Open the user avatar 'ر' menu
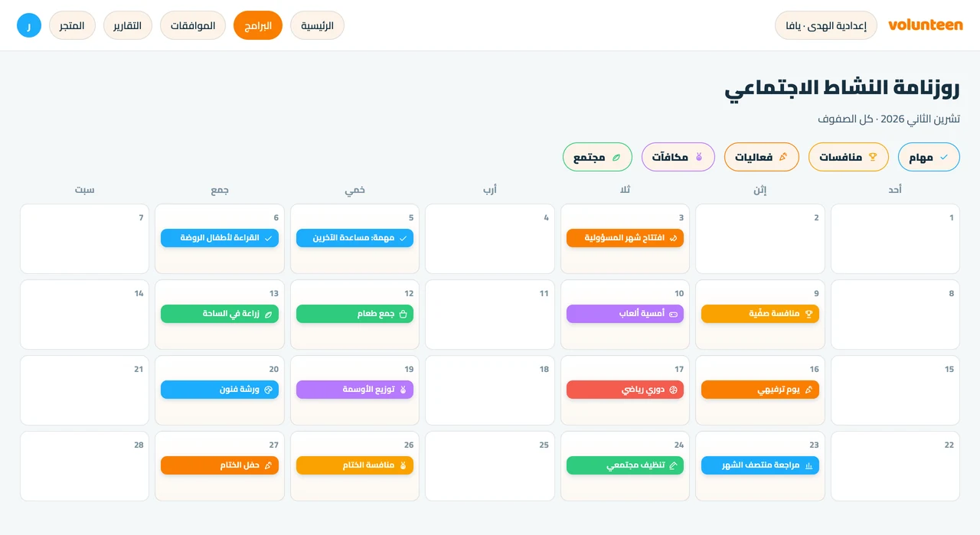 tap(29, 25)
